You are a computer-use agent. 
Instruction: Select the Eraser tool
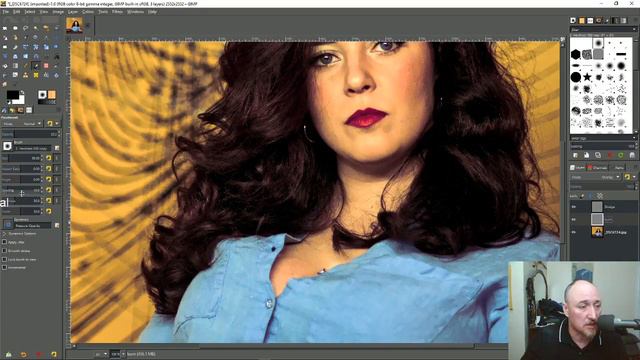(x=46, y=66)
